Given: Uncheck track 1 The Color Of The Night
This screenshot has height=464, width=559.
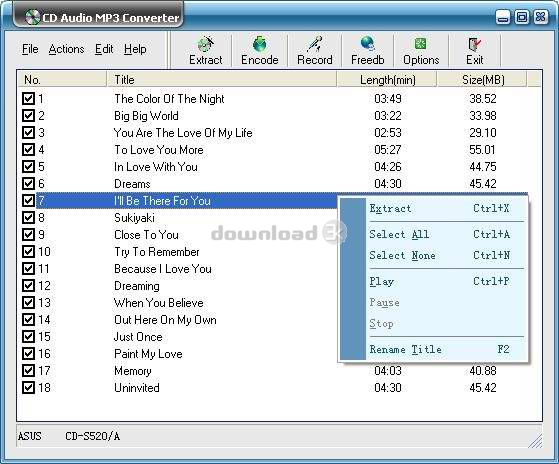Looking at the screenshot, I should (x=29, y=98).
